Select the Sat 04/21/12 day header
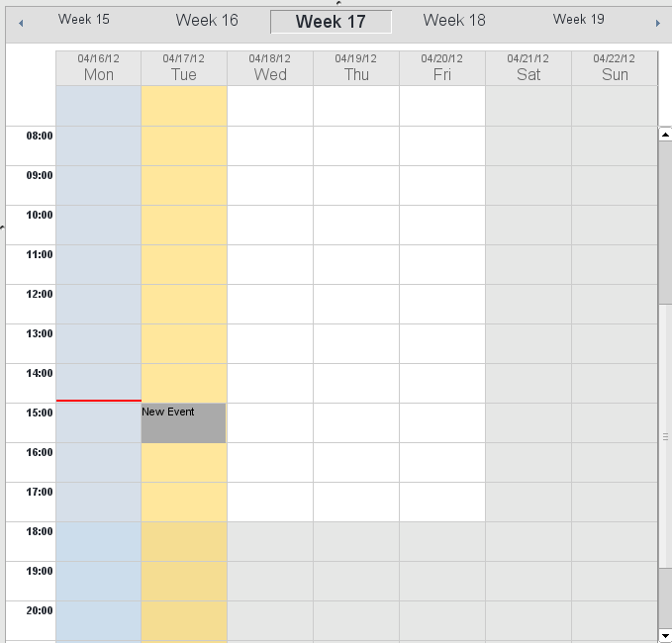672x643 pixels. pyautogui.click(x=528, y=68)
